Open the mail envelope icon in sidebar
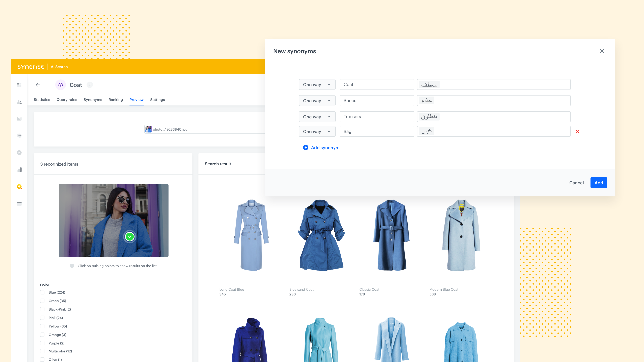This screenshot has height=362, width=644. [19, 119]
